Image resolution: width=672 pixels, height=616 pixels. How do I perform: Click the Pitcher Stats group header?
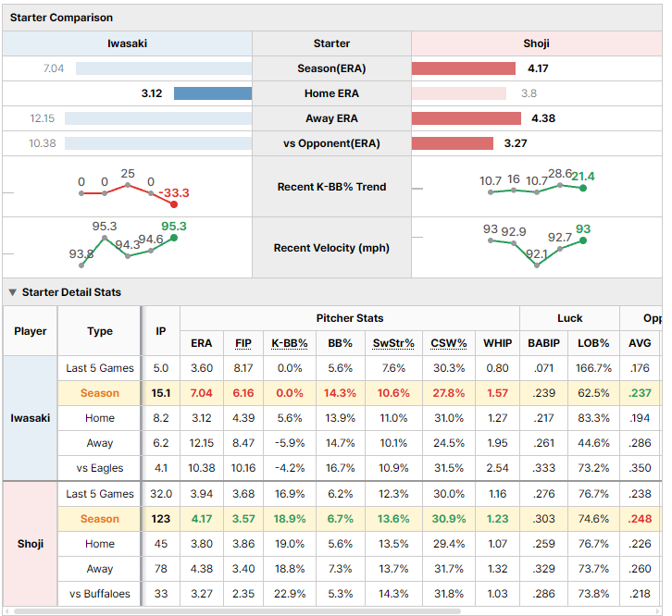point(350,318)
